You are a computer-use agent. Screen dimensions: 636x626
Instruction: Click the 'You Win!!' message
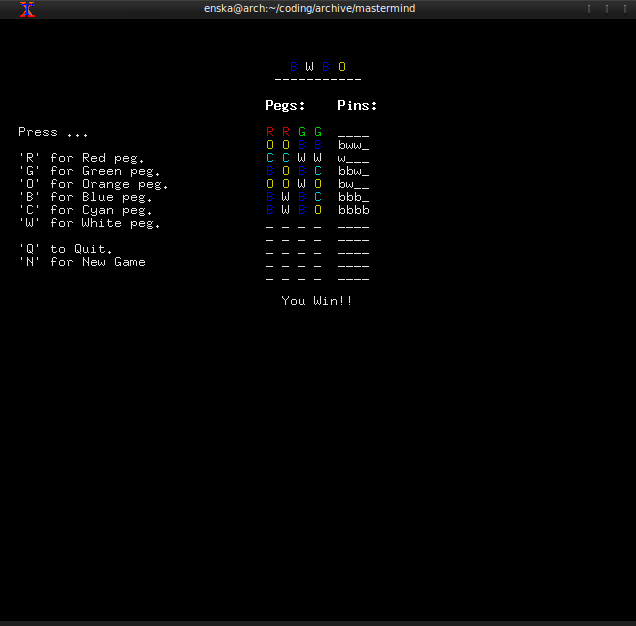[317, 301]
